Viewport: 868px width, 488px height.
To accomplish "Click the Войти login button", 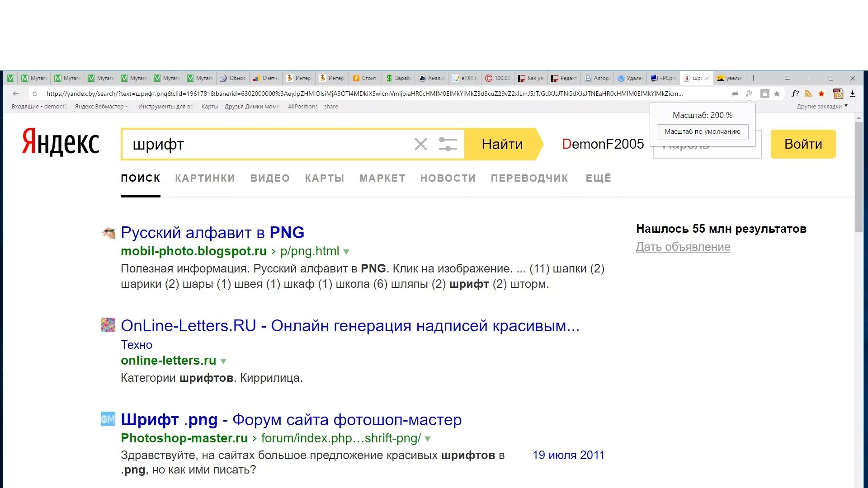I will (x=803, y=144).
